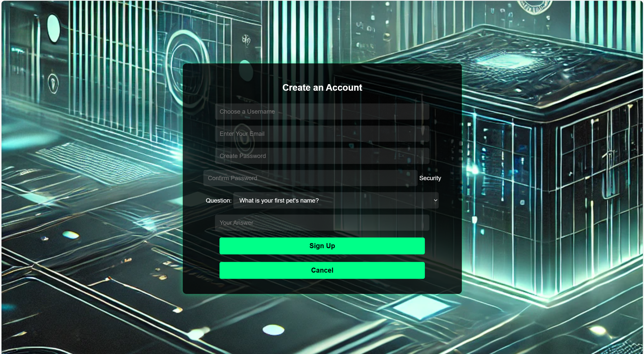Click the "Confirm Password" placeholder text
644x354 pixels.
[x=232, y=178]
